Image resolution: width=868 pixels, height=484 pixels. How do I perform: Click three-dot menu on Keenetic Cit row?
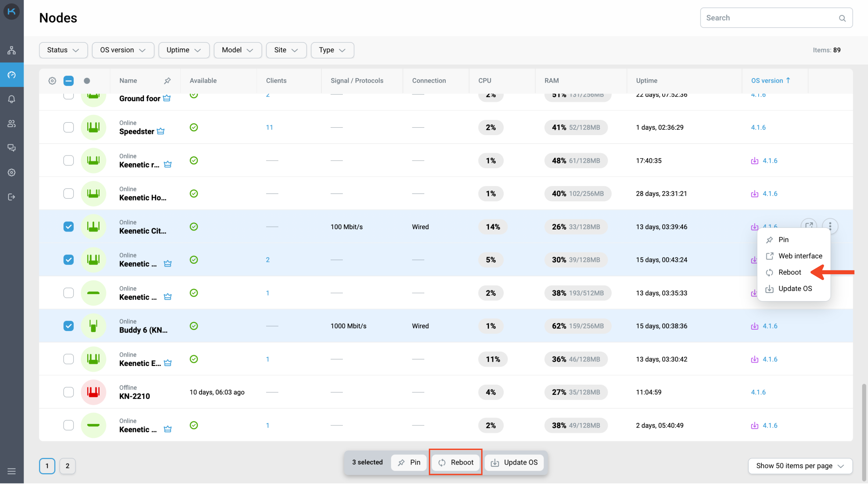829,226
